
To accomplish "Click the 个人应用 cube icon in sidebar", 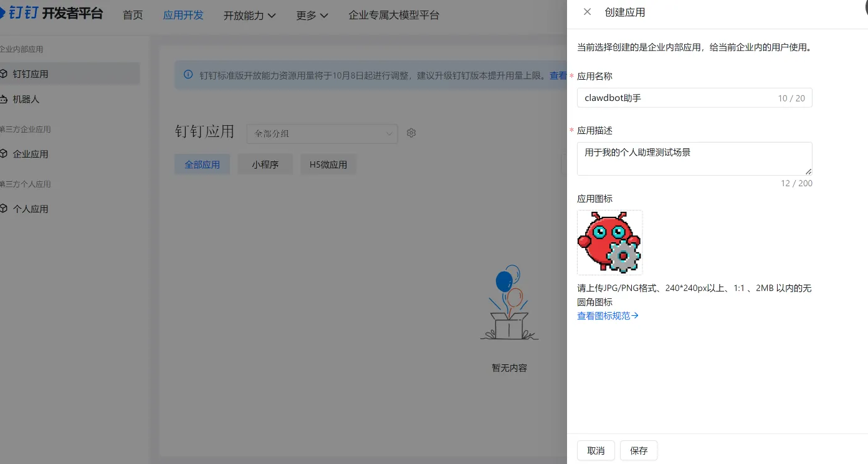I will tap(4, 209).
